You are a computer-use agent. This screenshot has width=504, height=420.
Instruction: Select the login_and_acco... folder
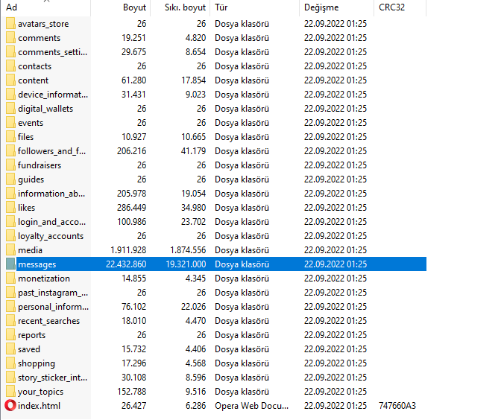(52, 222)
